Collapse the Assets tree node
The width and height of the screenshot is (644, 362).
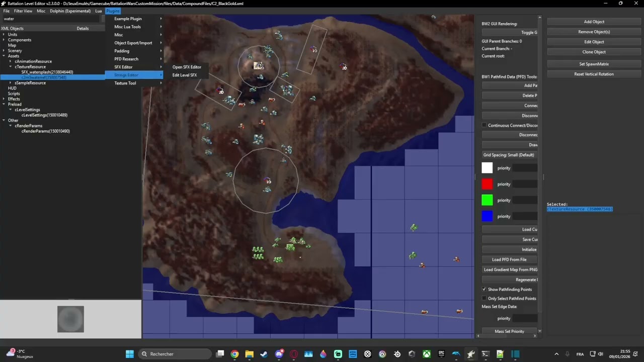[x=4, y=56]
